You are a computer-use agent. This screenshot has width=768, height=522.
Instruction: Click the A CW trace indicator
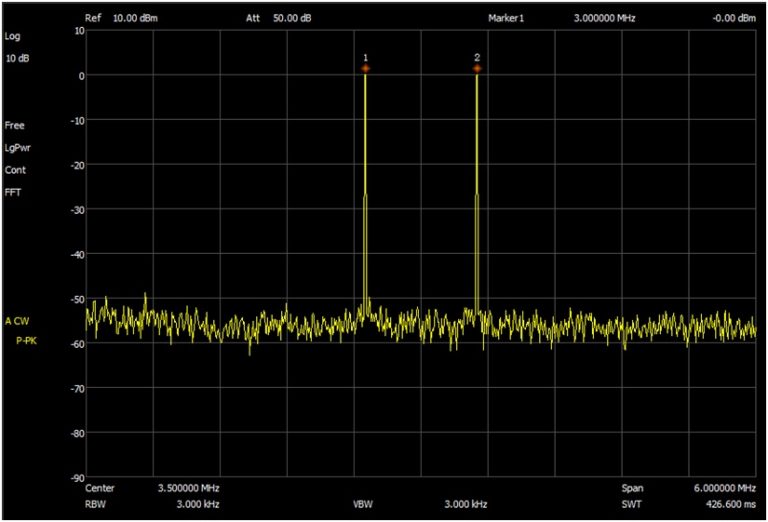(x=18, y=322)
